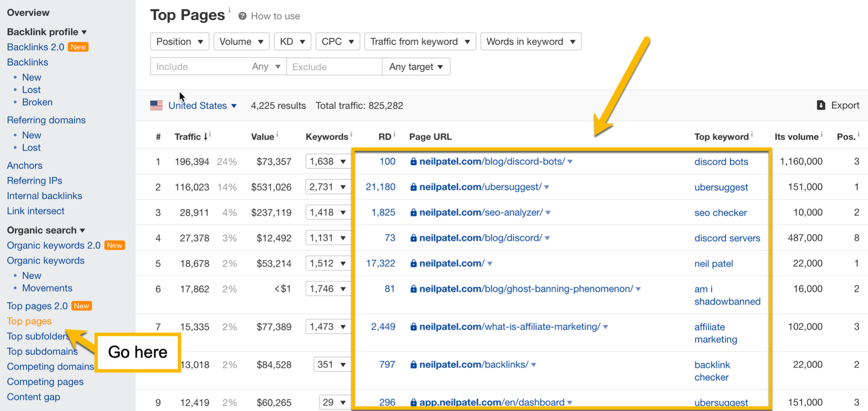
Task: Click the RD column info icon
Action: [394, 134]
